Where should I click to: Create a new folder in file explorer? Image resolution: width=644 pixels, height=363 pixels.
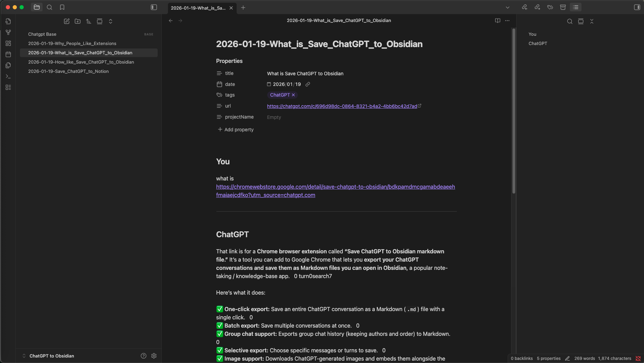(x=78, y=21)
